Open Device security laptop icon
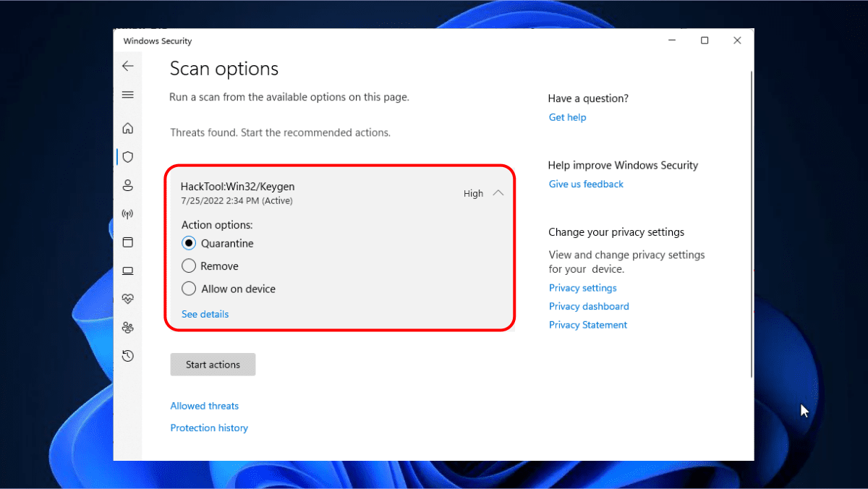 coord(128,271)
